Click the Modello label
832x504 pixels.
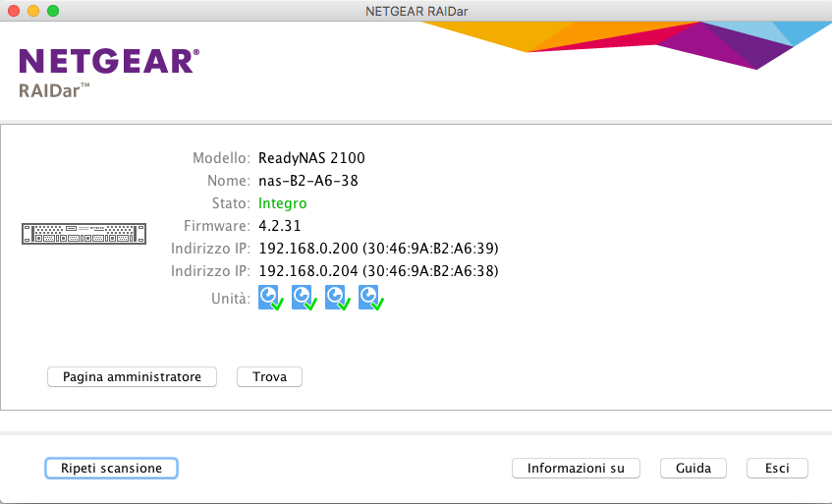click(221, 158)
